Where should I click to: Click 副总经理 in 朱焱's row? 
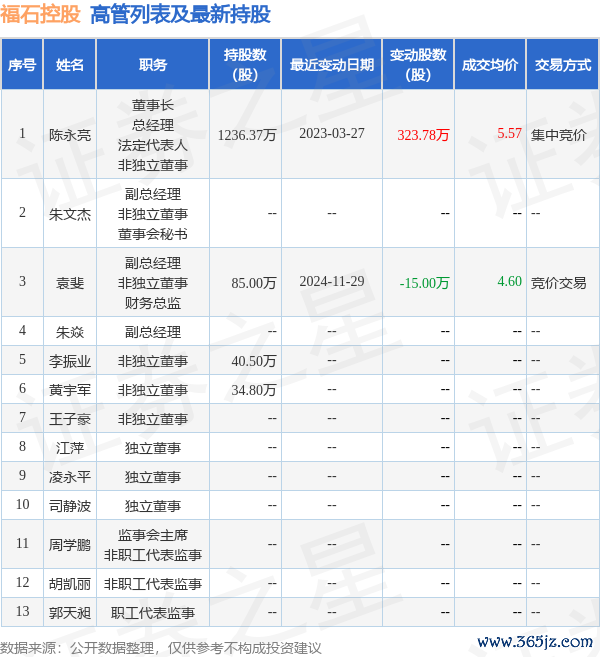point(153,332)
